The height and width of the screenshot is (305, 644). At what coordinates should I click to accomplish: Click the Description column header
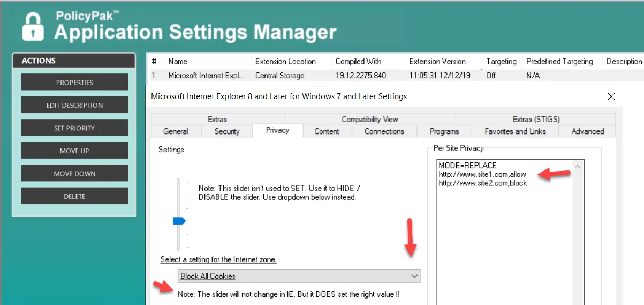point(623,62)
